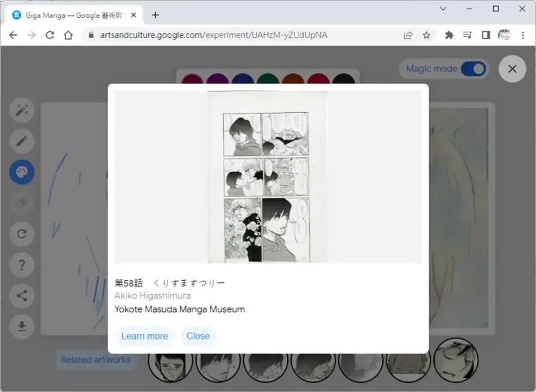This screenshot has width=536, height=392.
Task: Open the color palette tool
Action: click(22, 172)
